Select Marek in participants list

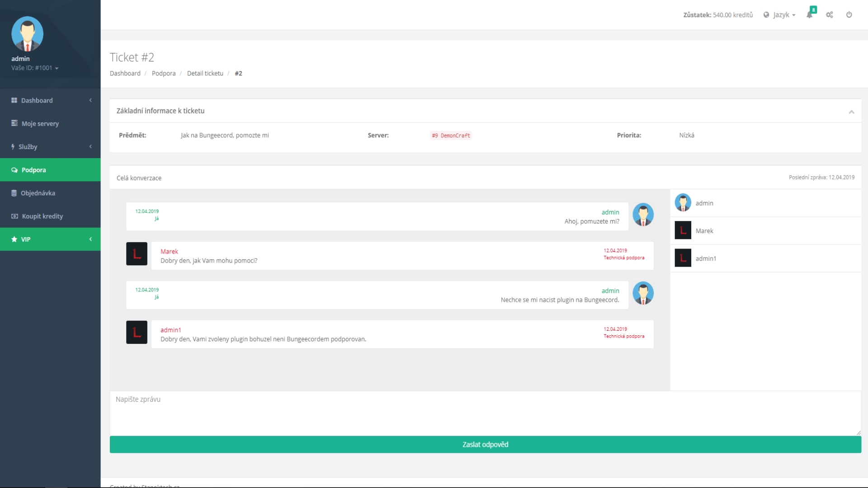click(x=704, y=231)
